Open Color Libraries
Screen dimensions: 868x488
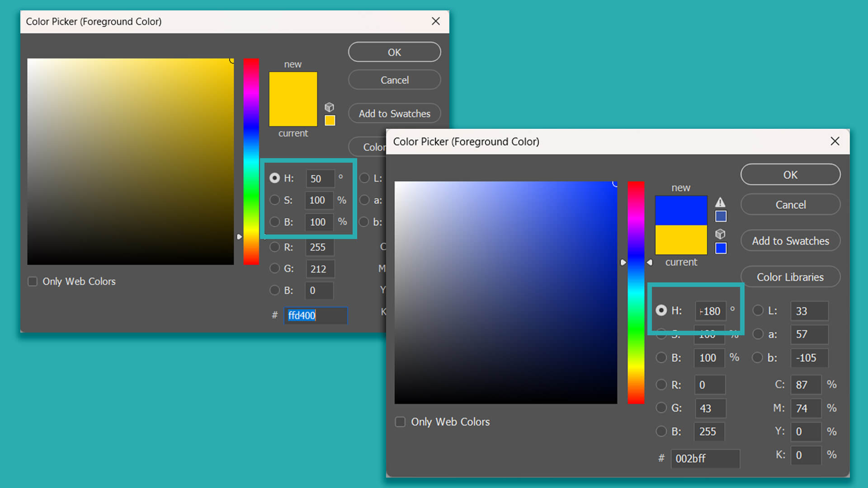[x=790, y=277]
